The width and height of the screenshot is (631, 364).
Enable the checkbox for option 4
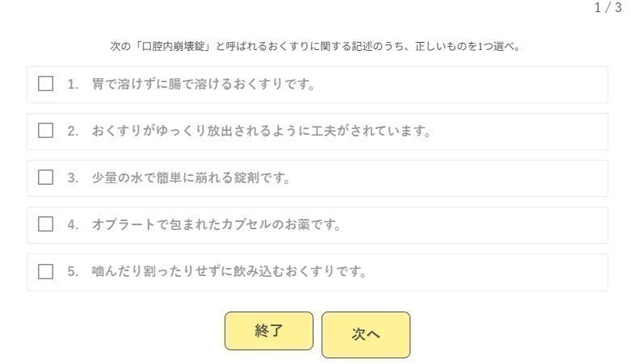click(x=46, y=224)
